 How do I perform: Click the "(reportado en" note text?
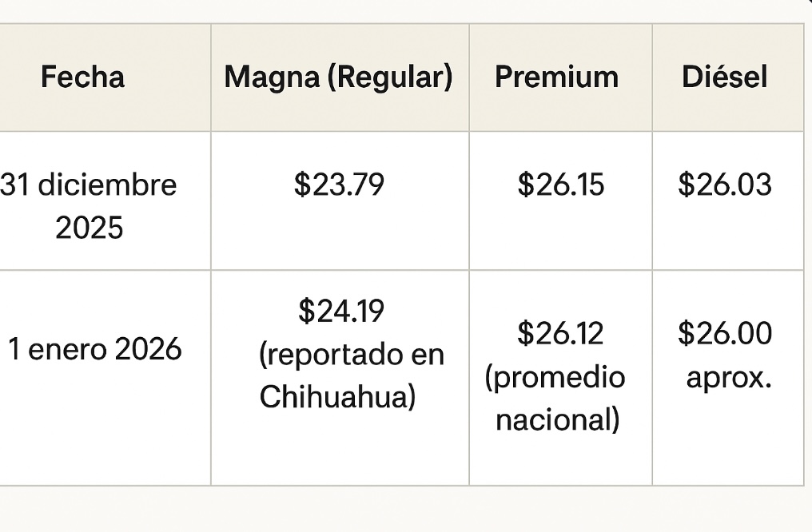point(351,354)
